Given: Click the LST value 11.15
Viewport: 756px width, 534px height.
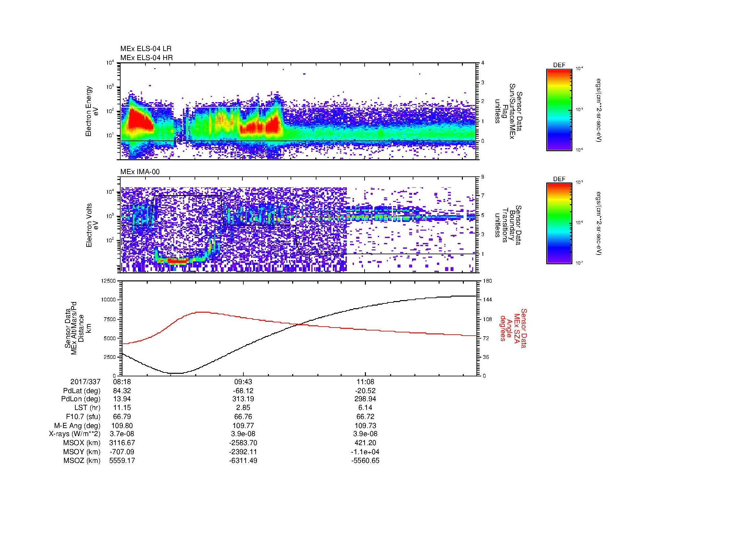Looking at the screenshot, I should coord(122,408).
